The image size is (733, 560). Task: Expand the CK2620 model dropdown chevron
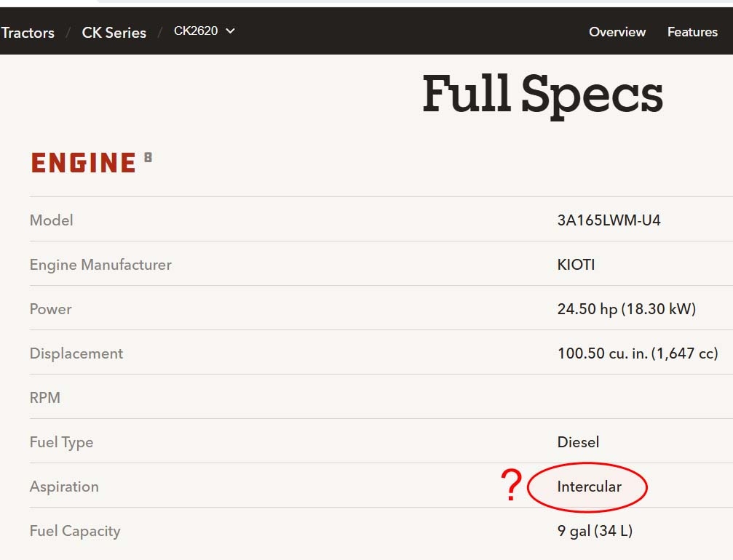[x=231, y=31]
